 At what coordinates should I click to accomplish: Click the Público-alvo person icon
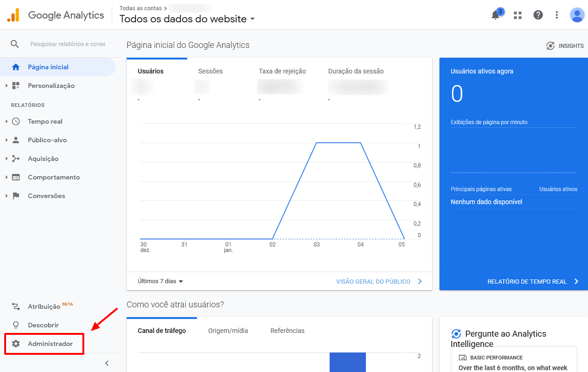tap(16, 140)
